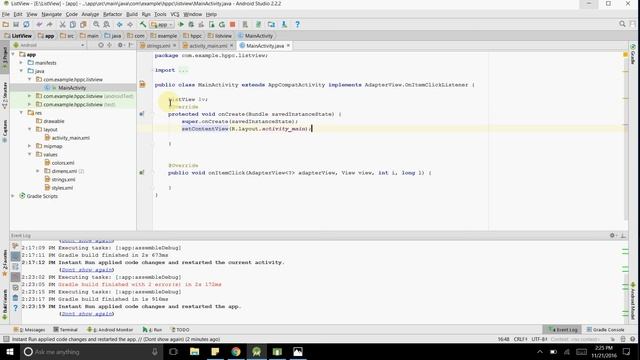Click the Synchronize toolbar icon

(x=26, y=24)
